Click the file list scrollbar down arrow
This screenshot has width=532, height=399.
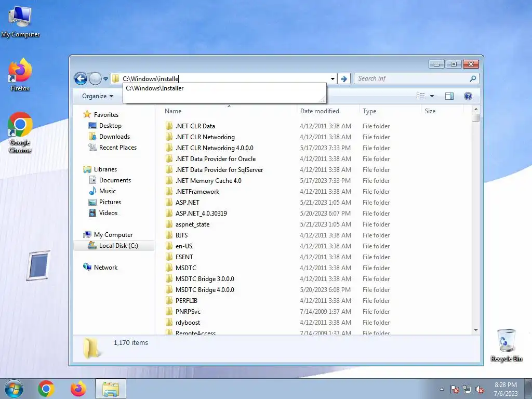[476, 330]
